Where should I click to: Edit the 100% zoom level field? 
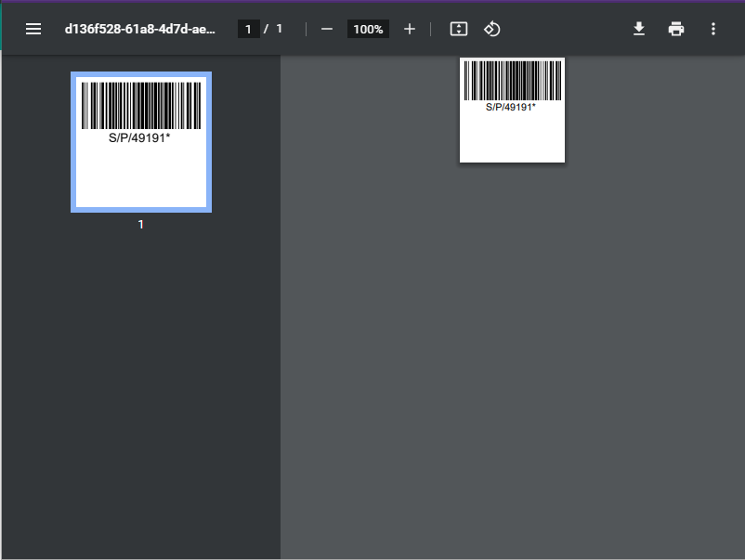(x=368, y=29)
